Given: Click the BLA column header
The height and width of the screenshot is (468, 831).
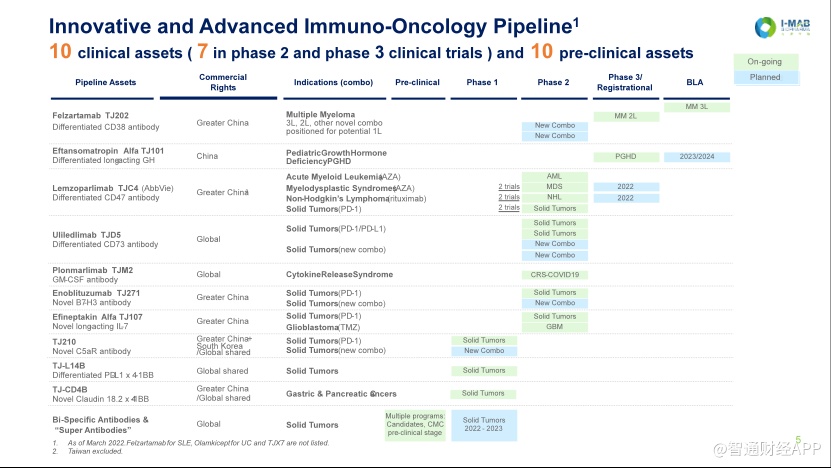Looking at the screenshot, I should pyautogui.click(x=694, y=82).
